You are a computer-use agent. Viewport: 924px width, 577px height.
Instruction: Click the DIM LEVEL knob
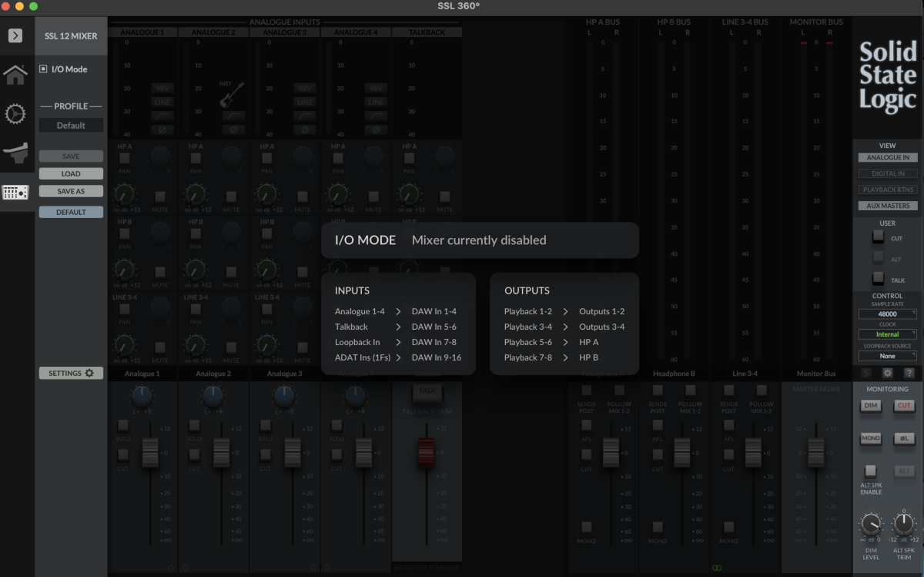(870, 525)
